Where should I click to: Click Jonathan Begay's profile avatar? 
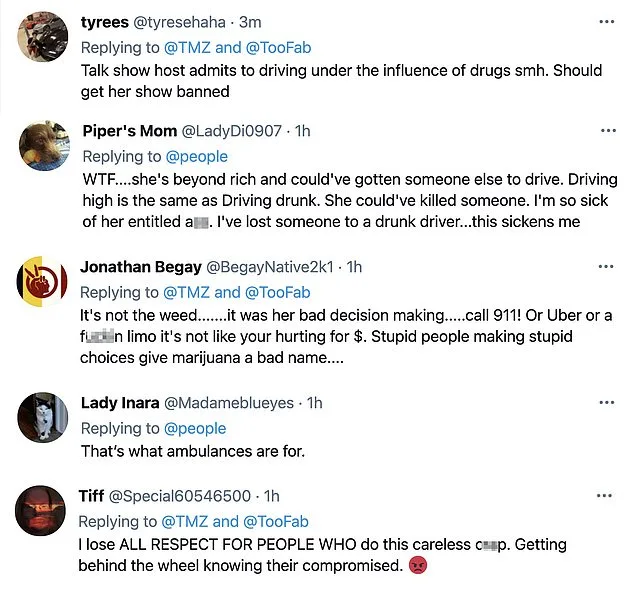pos(45,285)
